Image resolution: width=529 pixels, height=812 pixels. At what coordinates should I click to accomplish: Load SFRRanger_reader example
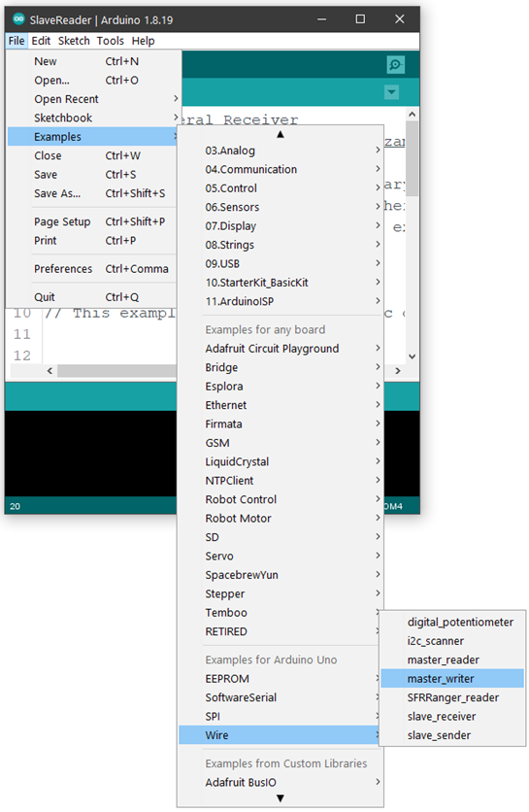pos(452,698)
